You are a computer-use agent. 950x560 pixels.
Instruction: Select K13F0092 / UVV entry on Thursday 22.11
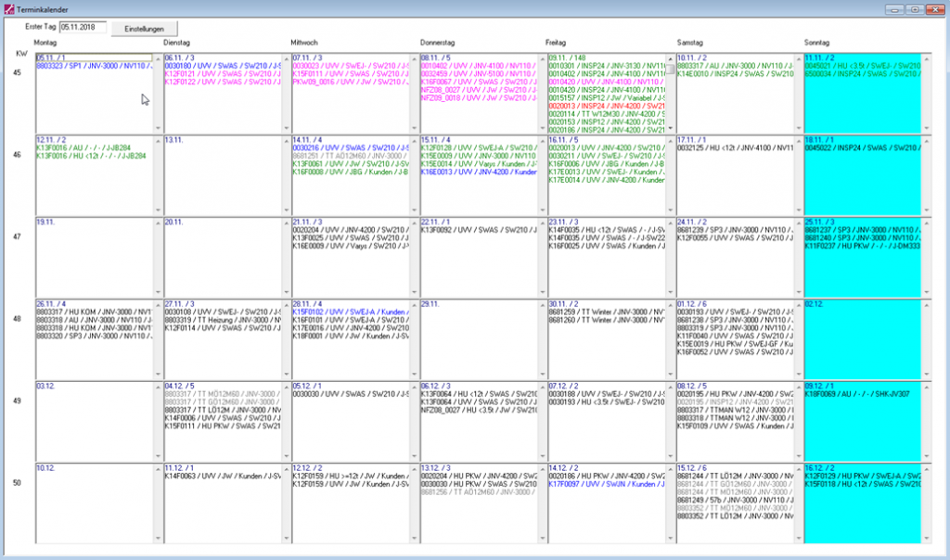click(476, 229)
